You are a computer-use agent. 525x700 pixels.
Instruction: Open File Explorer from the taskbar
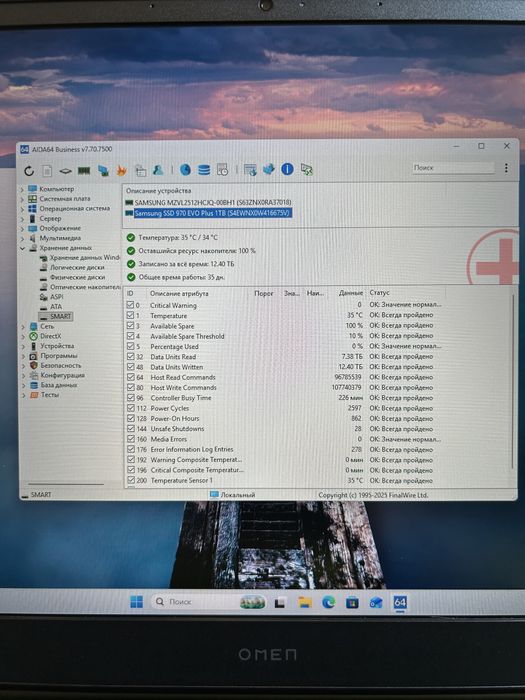pos(305,602)
